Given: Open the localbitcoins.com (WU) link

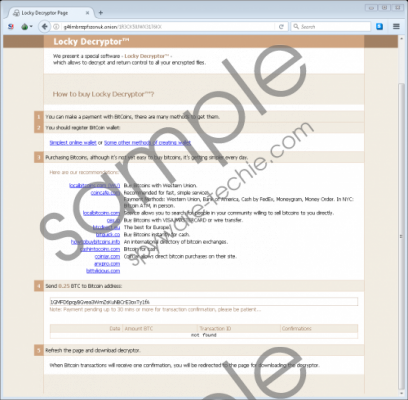Looking at the screenshot, I should pos(94,185).
